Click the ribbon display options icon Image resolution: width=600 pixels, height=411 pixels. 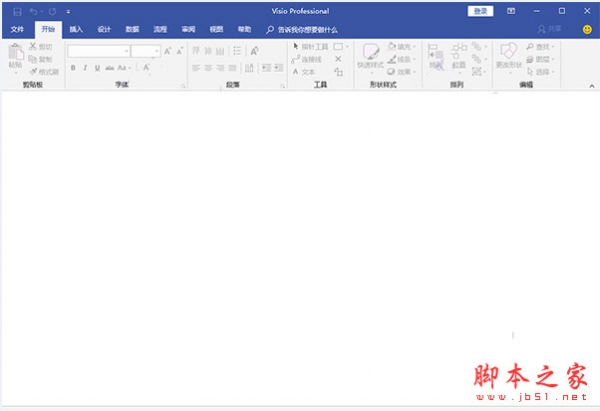pyautogui.click(x=511, y=11)
